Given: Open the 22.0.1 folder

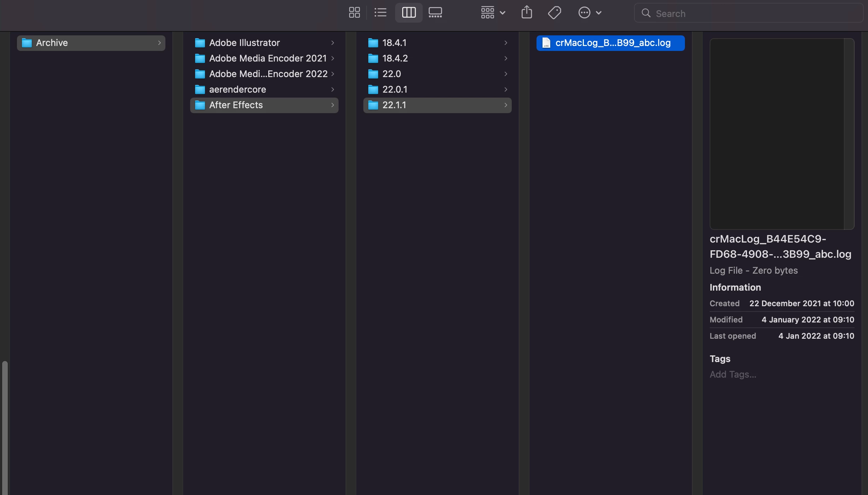Looking at the screenshot, I should click(394, 89).
